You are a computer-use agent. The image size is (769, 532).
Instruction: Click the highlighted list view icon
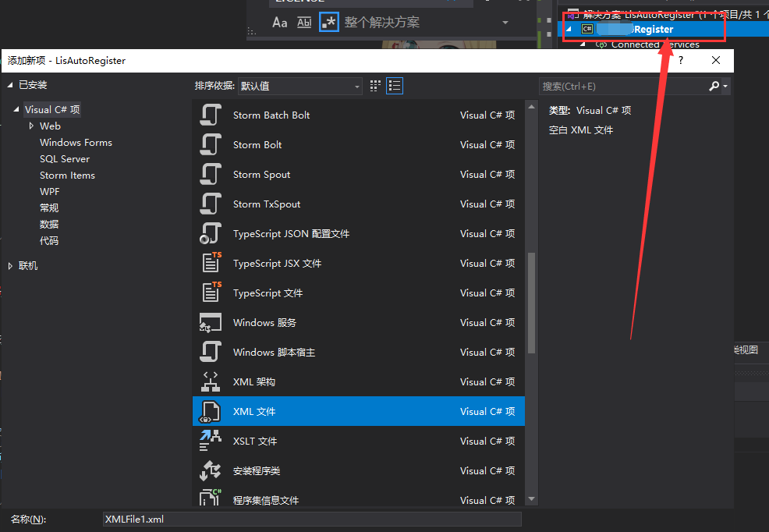[x=395, y=86]
